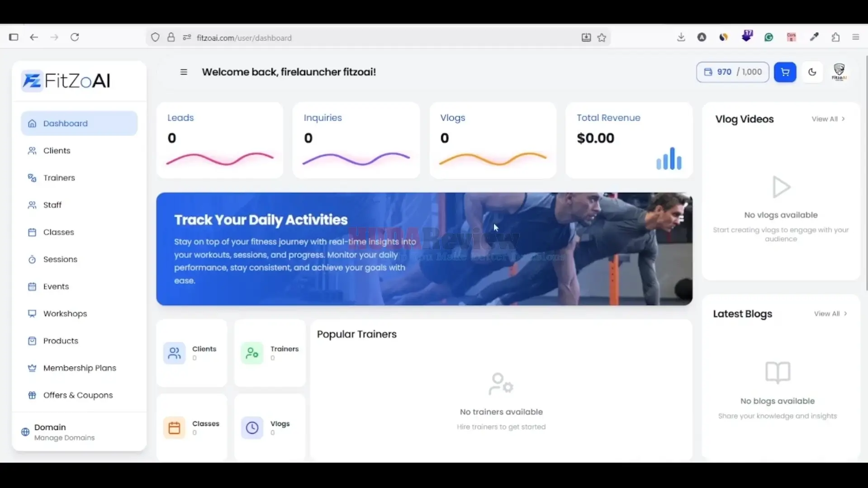Click the Membership Plans crown icon

coord(32,368)
